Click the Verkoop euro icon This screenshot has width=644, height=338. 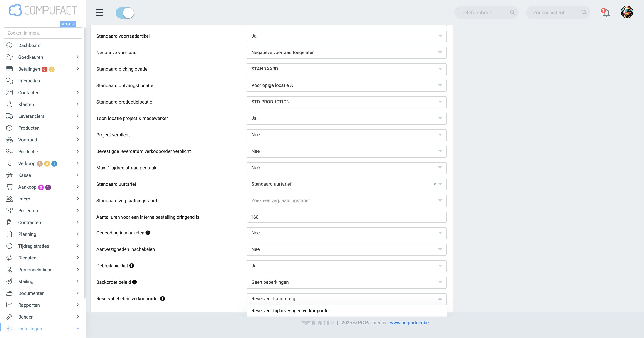[9, 163]
